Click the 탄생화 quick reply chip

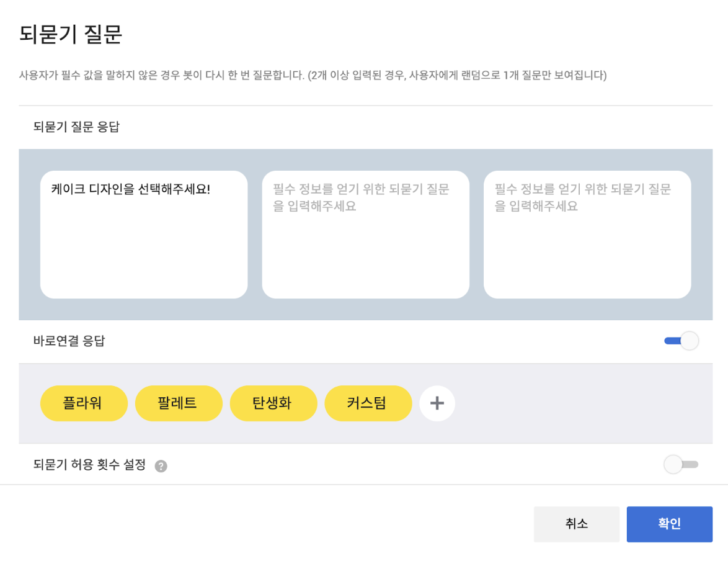(273, 403)
